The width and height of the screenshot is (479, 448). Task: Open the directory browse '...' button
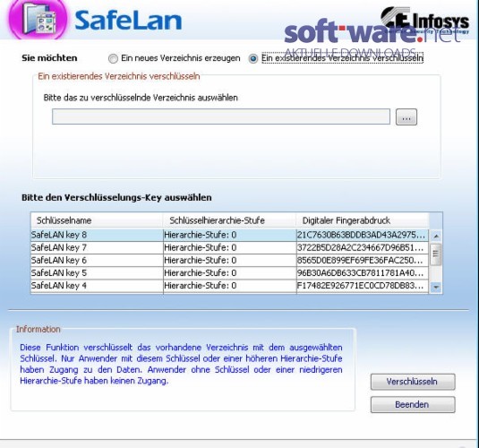pos(406,117)
